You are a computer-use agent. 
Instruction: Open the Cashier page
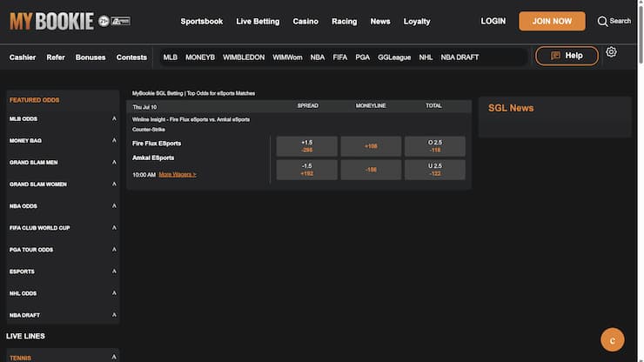tap(23, 57)
